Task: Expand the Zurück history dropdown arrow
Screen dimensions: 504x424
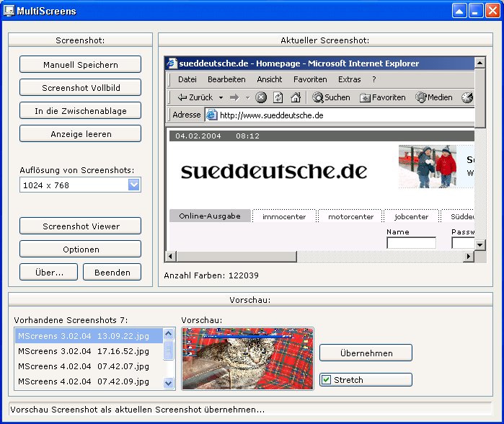Action: (x=221, y=98)
